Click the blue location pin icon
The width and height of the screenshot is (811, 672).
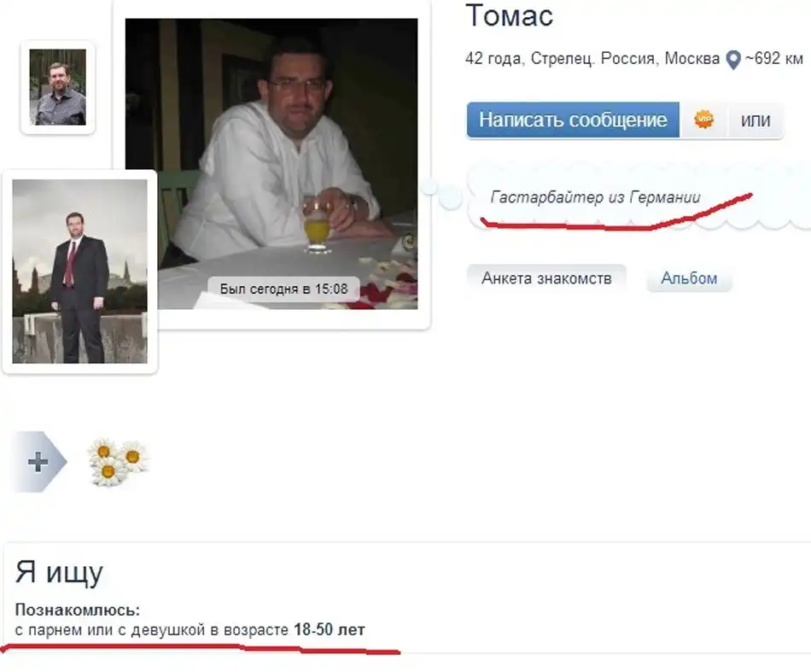point(733,60)
